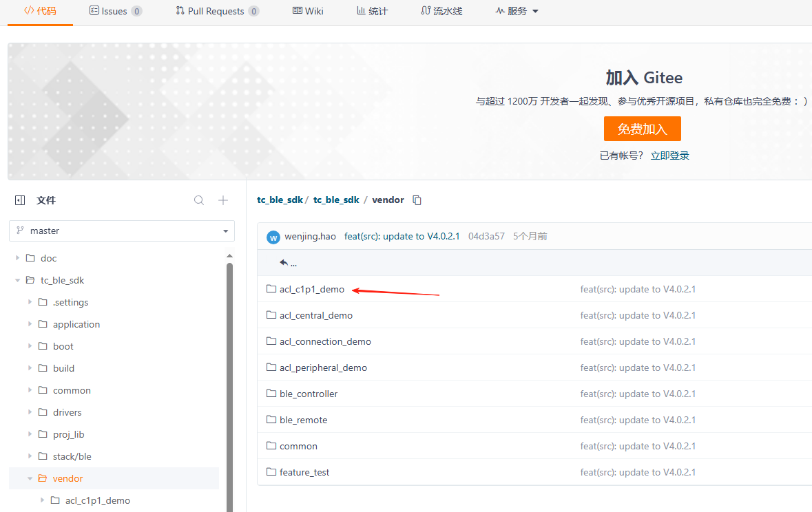Open the 流水线 tab
Screen dimensions: 812x512
[x=441, y=11]
